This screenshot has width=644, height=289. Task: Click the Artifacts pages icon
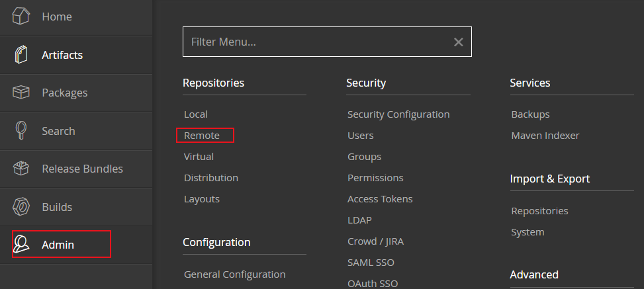pos(21,55)
